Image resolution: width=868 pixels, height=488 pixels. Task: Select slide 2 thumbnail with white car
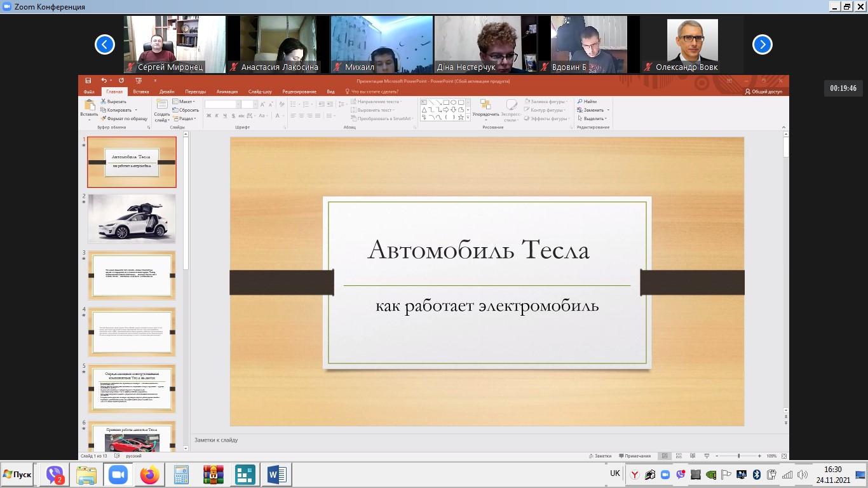[132, 219]
